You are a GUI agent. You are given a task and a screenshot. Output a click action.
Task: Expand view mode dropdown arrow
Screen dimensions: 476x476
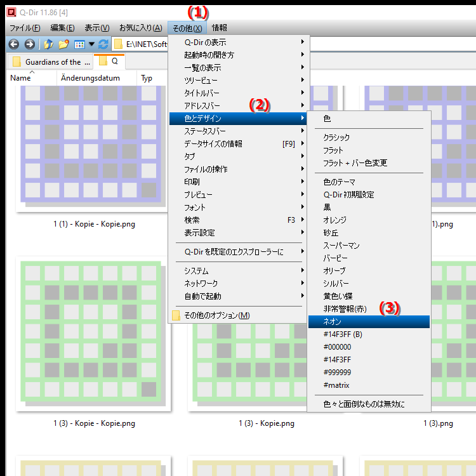pos(91,44)
